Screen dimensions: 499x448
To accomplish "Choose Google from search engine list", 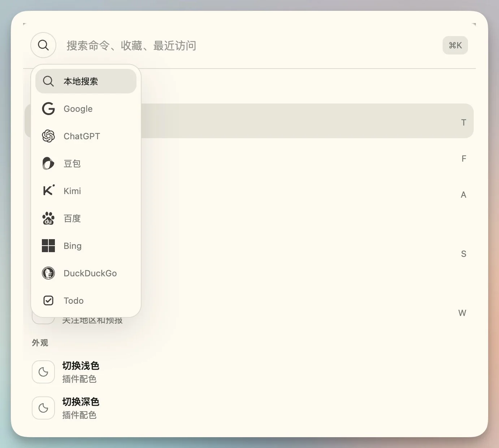I will point(86,109).
